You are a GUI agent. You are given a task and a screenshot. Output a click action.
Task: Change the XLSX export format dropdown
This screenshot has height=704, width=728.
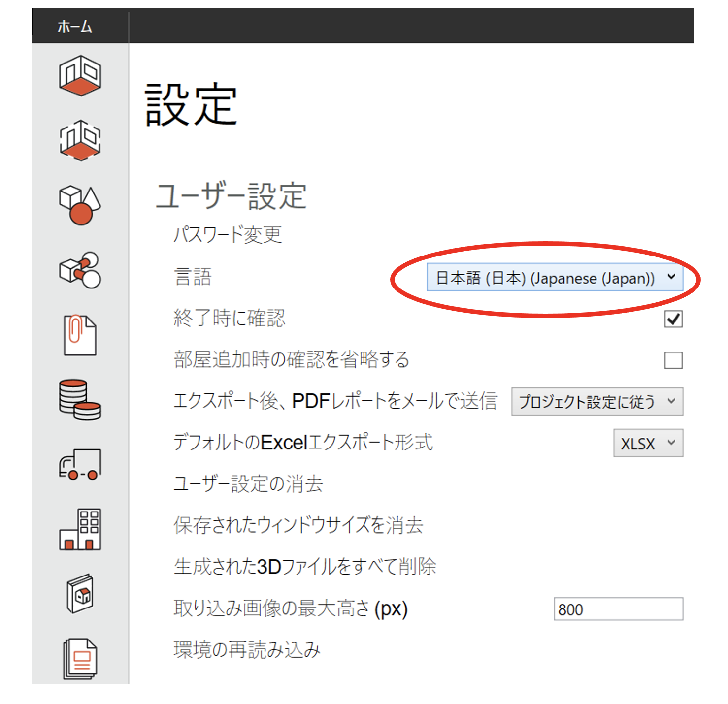648,443
